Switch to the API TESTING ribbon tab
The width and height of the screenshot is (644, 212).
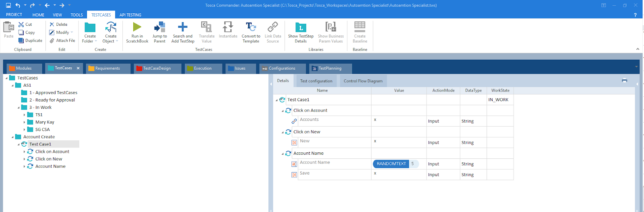[130, 15]
